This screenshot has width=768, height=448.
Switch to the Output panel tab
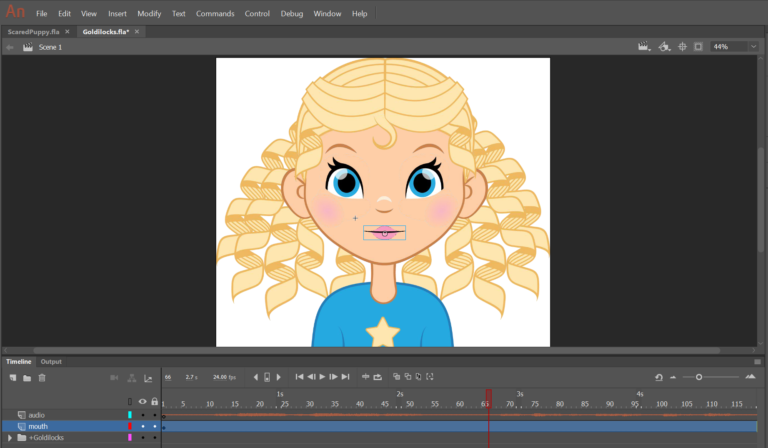coord(51,362)
